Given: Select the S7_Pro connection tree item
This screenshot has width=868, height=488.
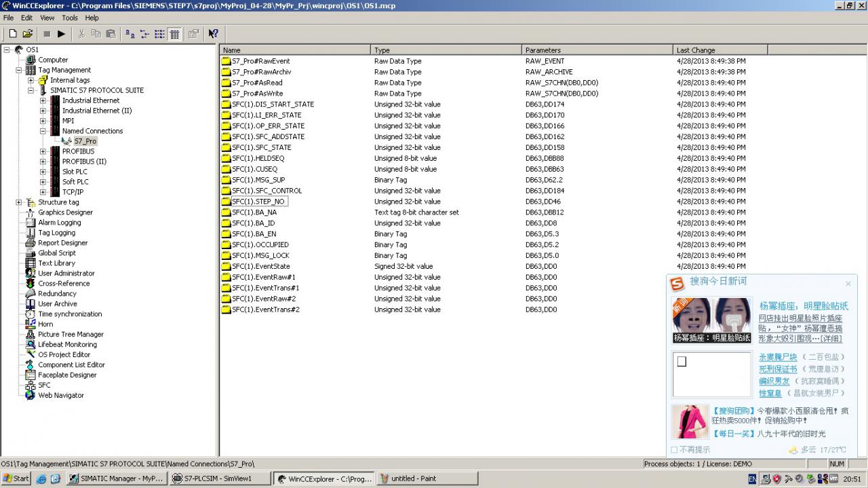Looking at the screenshot, I should [x=85, y=141].
